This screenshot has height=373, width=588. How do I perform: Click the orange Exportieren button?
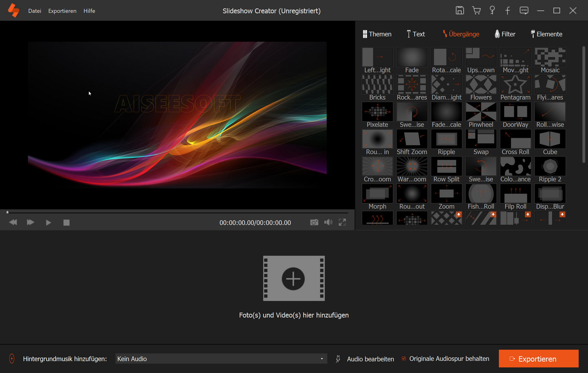point(538,359)
